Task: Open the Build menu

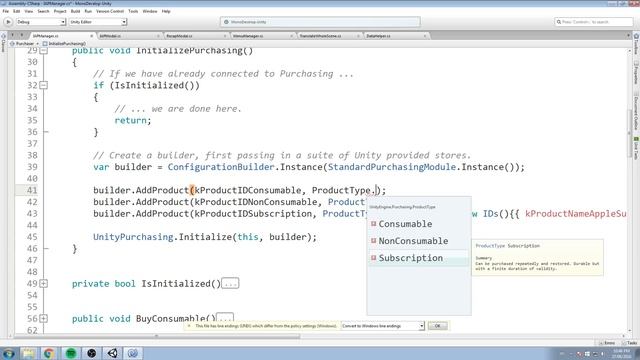Action: (x=76, y=11)
